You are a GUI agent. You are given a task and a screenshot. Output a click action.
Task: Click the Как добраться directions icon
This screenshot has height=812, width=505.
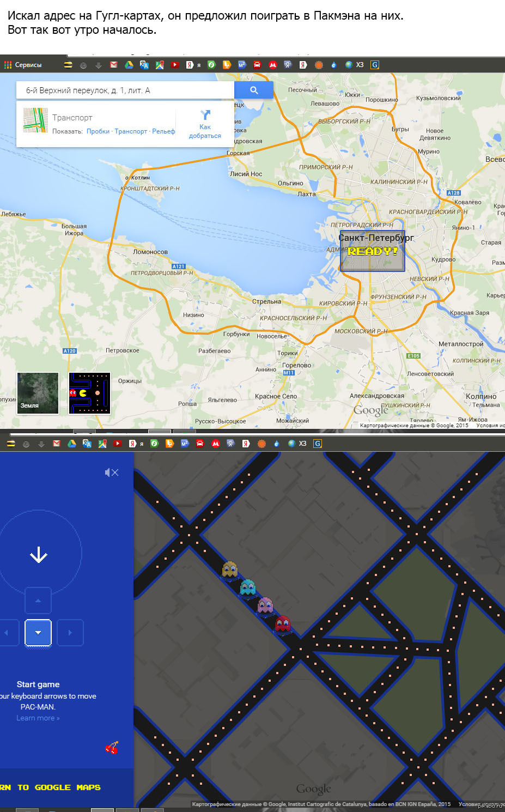click(205, 124)
